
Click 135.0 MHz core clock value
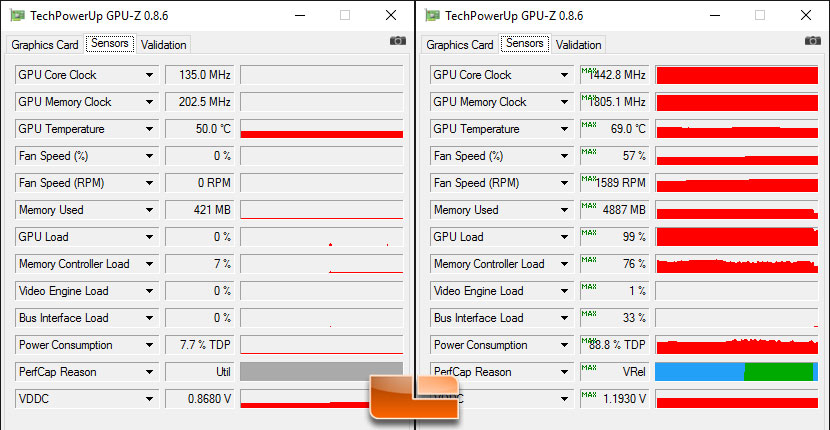(200, 75)
